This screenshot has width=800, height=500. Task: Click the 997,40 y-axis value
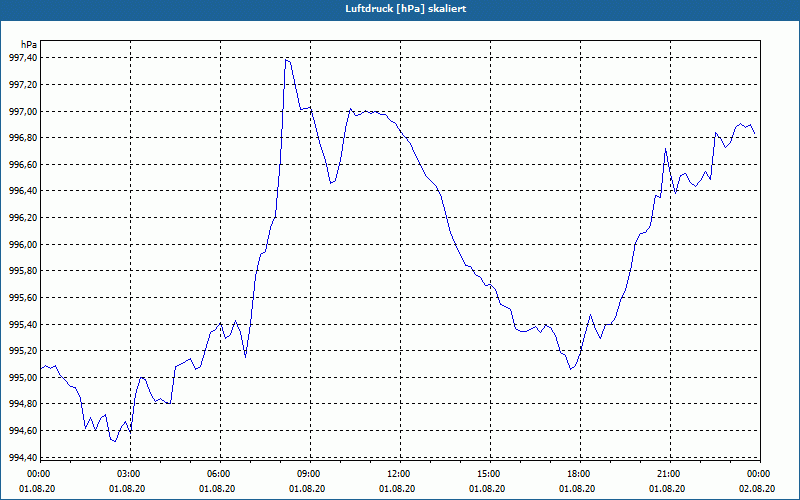23,58
